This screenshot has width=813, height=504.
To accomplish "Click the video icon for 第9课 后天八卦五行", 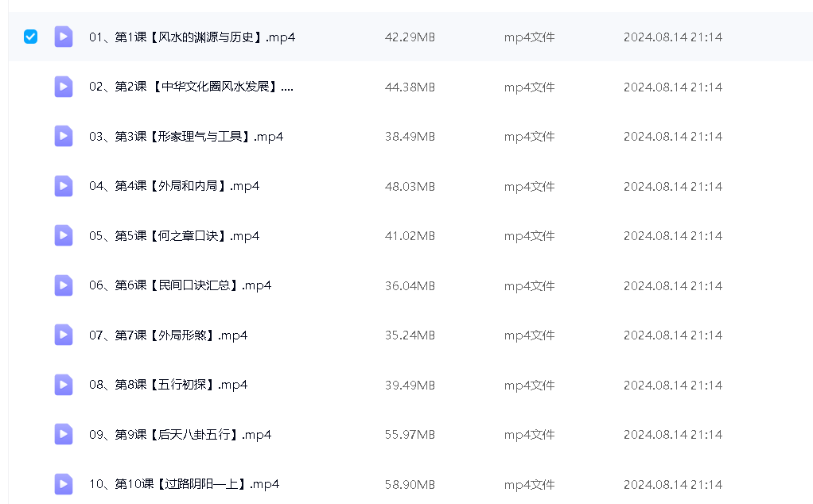I will click(x=64, y=434).
